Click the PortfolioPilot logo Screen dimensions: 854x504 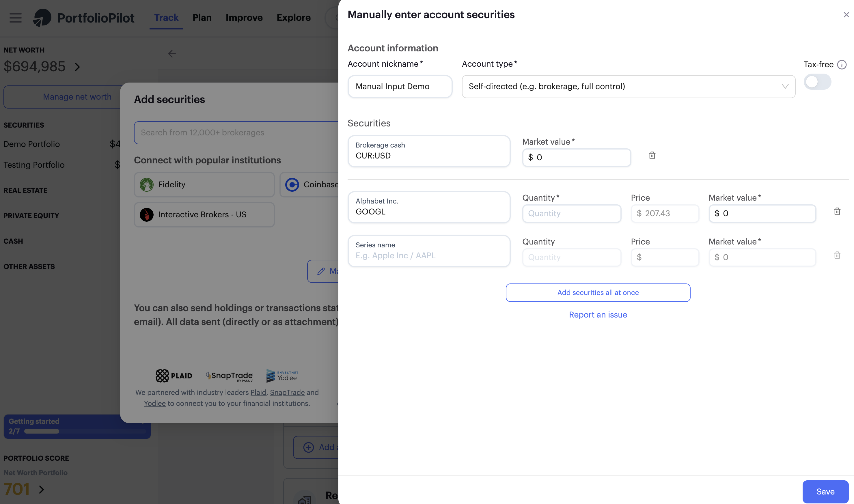click(x=83, y=18)
